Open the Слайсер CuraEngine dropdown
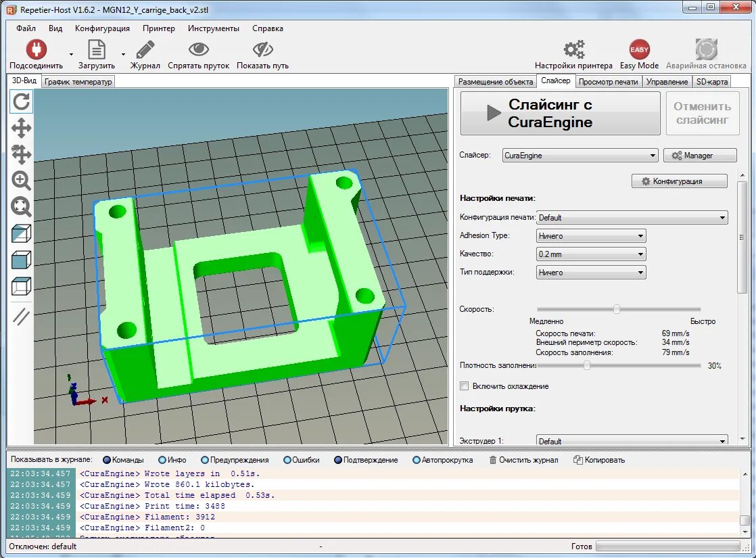 pyautogui.click(x=580, y=156)
